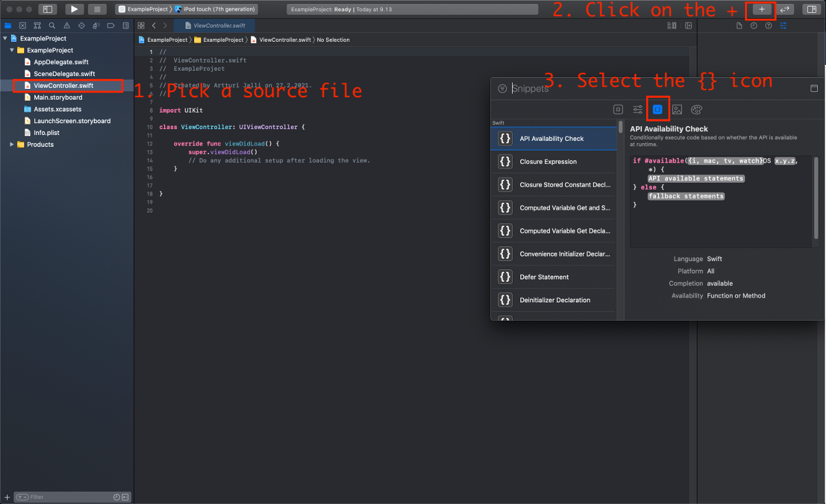Show the Project navigator folder icon
Viewport: 826px width, 504px height.
tap(8, 25)
